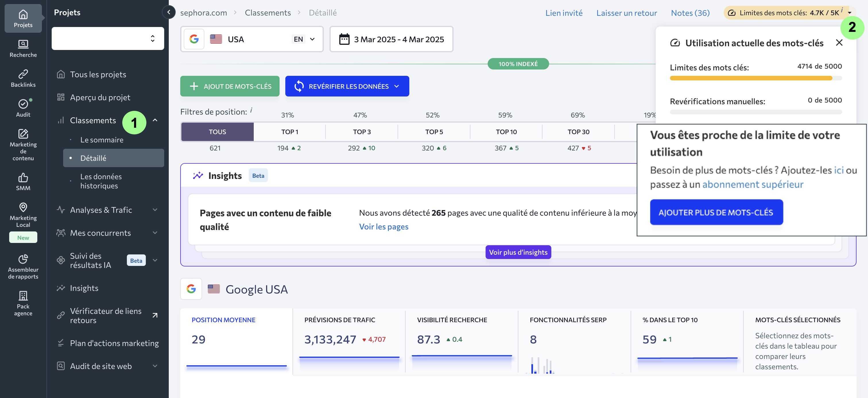Select the TOP 5 position filter

pyautogui.click(x=434, y=132)
